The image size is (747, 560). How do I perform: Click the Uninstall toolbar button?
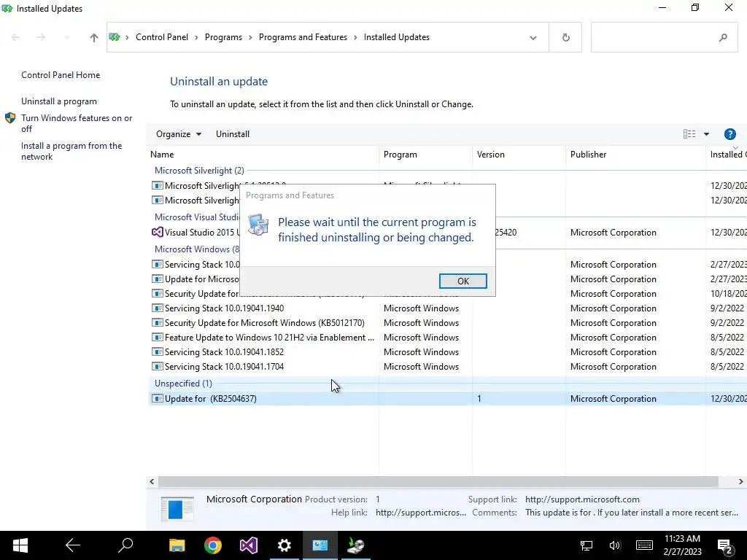click(233, 134)
